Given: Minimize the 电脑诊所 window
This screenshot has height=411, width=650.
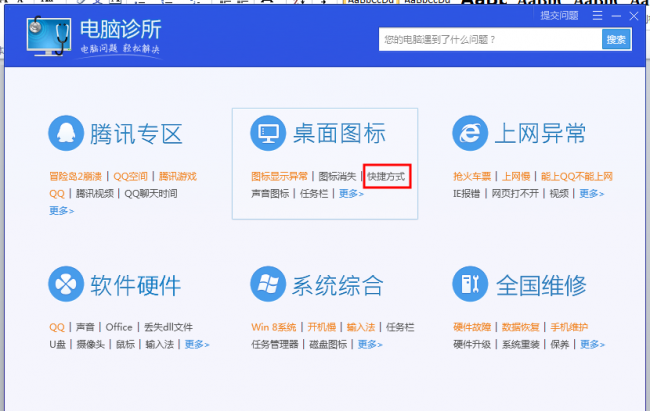Looking at the screenshot, I should pyautogui.click(x=616, y=16).
